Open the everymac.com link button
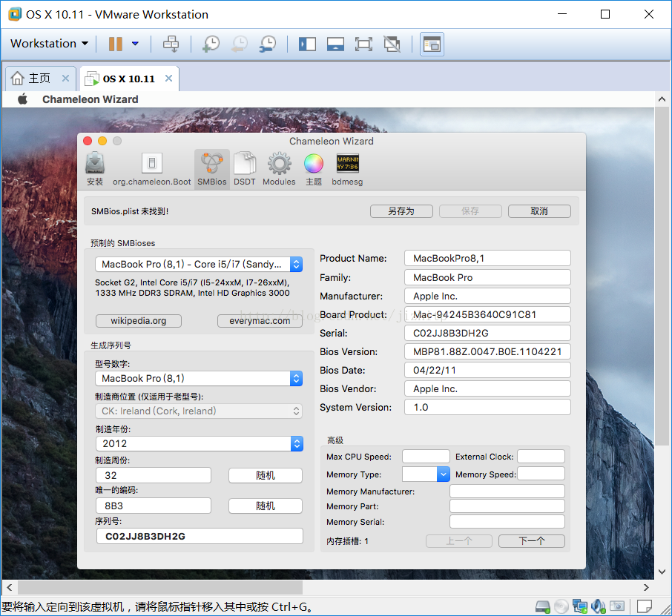 tap(260, 321)
